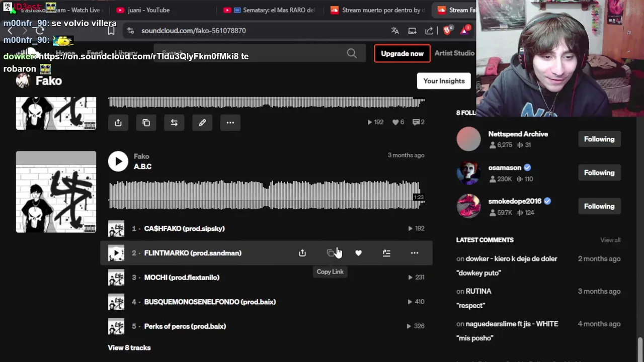Click Fako artist name above A.B.C
This screenshot has height=362, width=644.
141,156
